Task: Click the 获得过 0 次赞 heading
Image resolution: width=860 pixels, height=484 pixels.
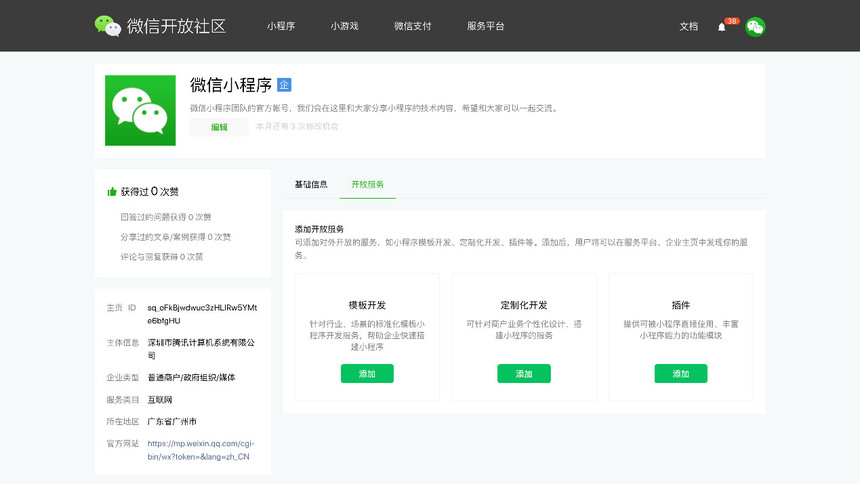Action: (x=150, y=192)
